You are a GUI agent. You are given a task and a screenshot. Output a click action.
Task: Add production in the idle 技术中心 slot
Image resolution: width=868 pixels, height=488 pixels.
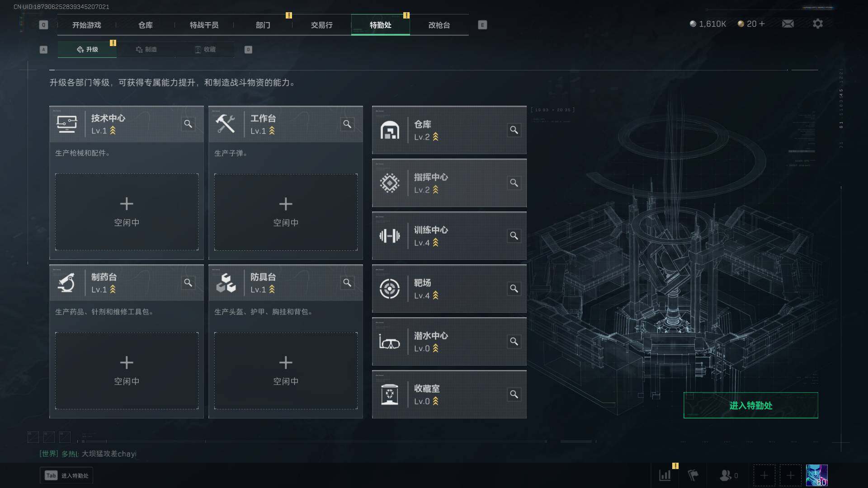coord(127,212)
